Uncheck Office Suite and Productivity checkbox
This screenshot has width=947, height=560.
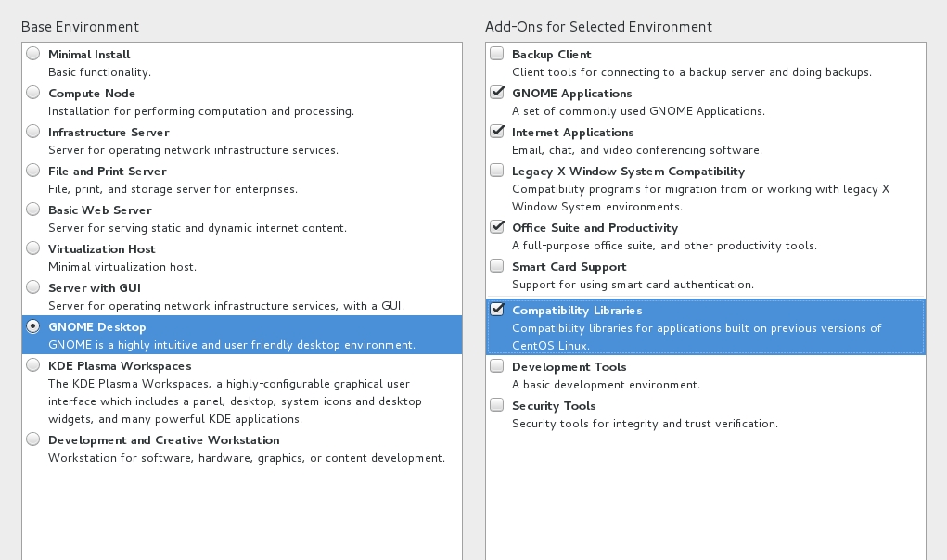497,227
